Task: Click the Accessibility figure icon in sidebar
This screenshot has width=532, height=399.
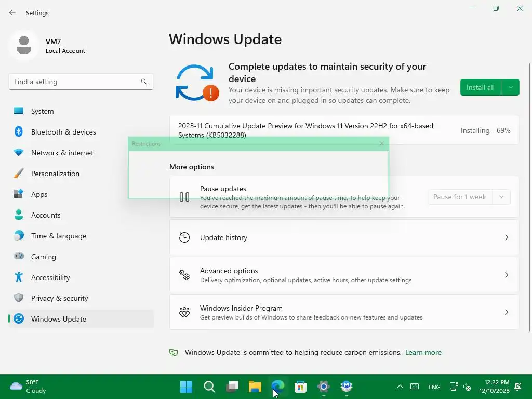Action: [19, 277]
